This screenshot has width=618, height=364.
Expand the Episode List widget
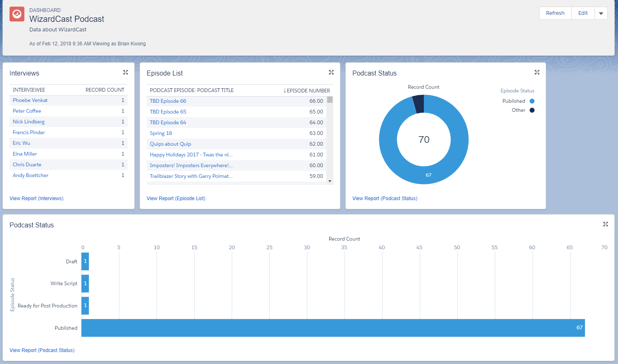331,72
